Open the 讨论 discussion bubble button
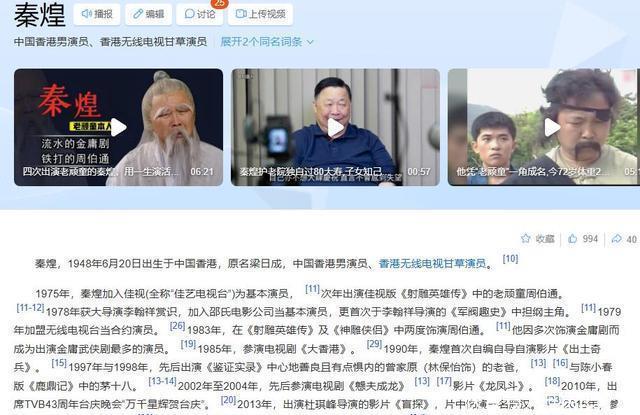 [x=200, y=14]
